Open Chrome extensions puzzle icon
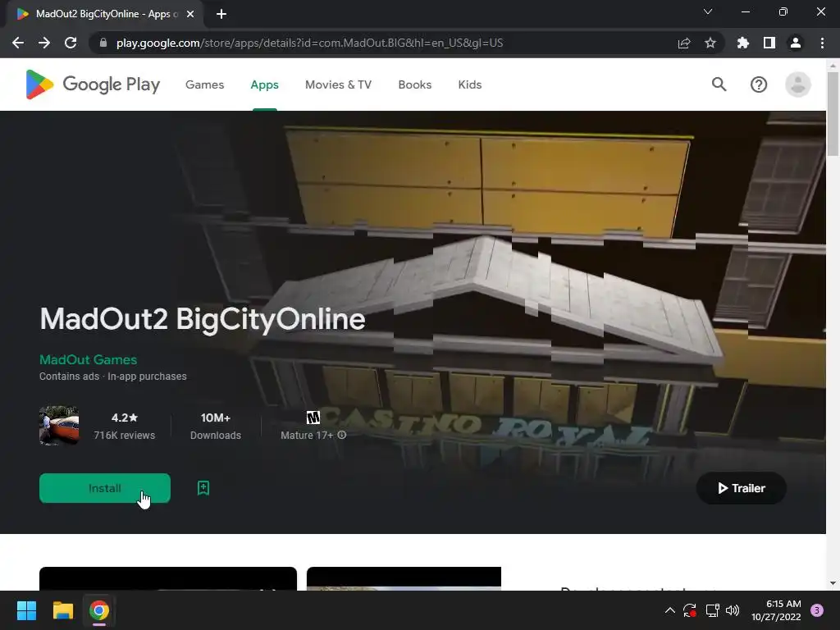This screenshot has width=840, height=630. click(x=742, y=43)
